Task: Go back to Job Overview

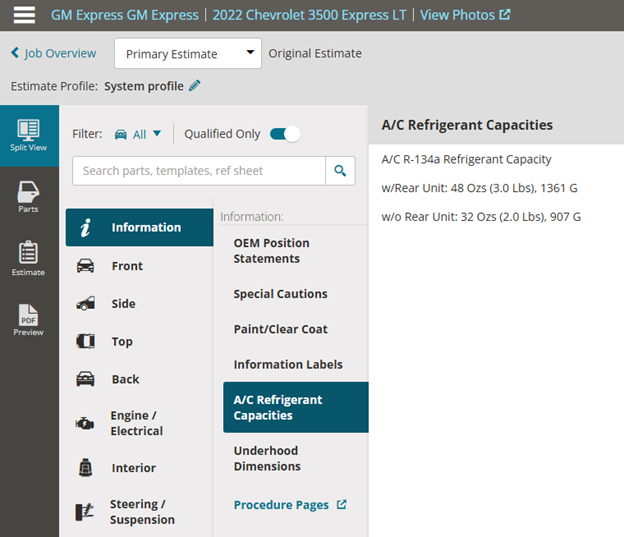Action: [53, 53]
